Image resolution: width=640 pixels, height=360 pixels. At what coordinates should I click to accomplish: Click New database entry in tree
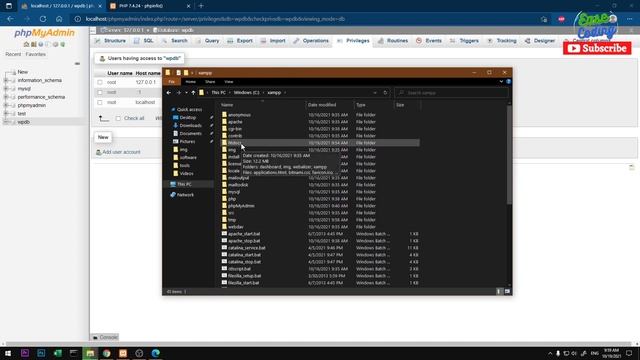pyautogui.click(x=23, y=72)
